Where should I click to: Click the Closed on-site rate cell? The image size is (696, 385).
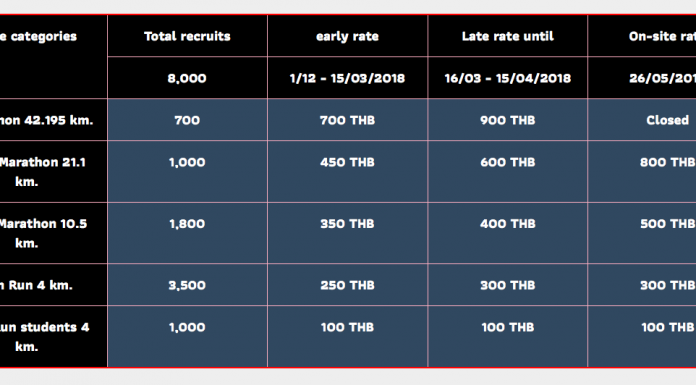point(642,120)
